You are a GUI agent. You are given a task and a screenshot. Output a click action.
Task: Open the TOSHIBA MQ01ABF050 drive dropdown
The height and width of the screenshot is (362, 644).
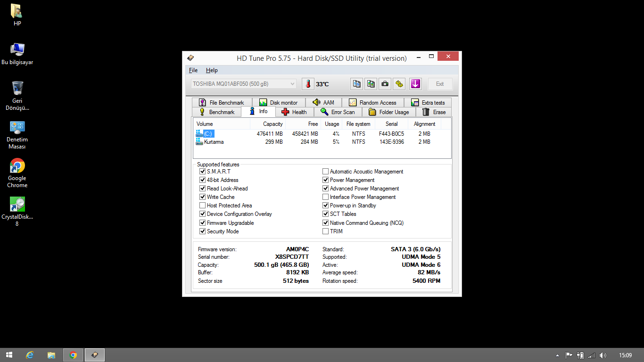click(244, 84)
